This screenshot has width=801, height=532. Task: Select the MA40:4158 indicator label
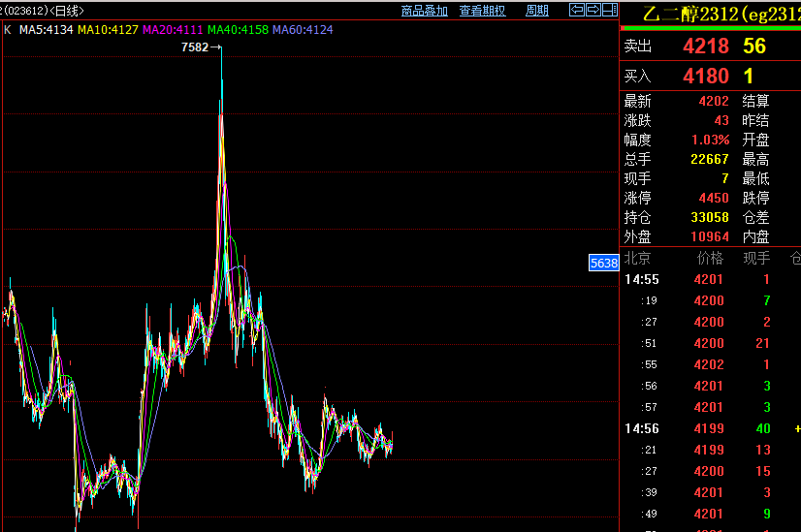point(238,30)
